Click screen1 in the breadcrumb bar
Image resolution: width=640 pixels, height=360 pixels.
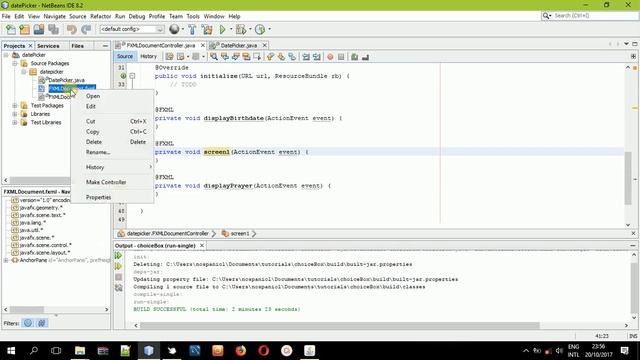240,233
